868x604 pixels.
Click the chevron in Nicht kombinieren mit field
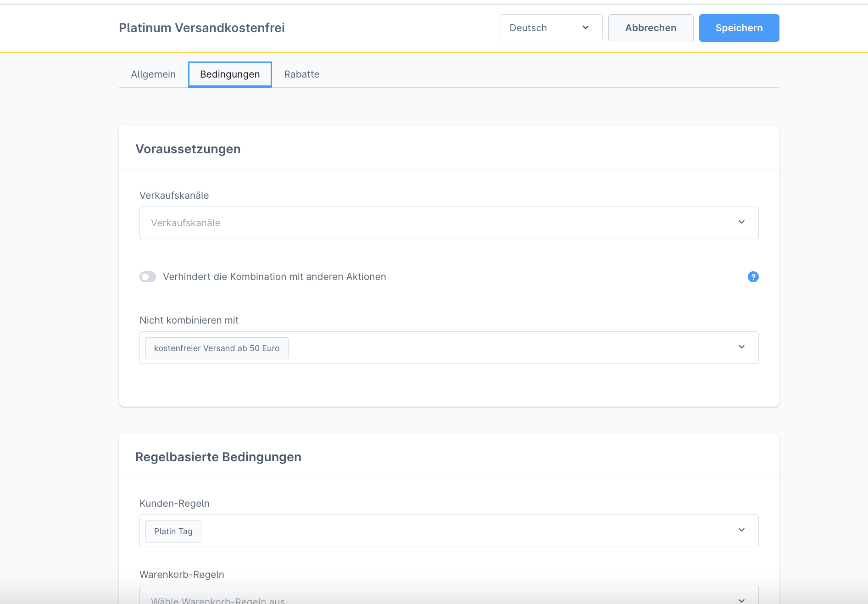pos(741,347)
